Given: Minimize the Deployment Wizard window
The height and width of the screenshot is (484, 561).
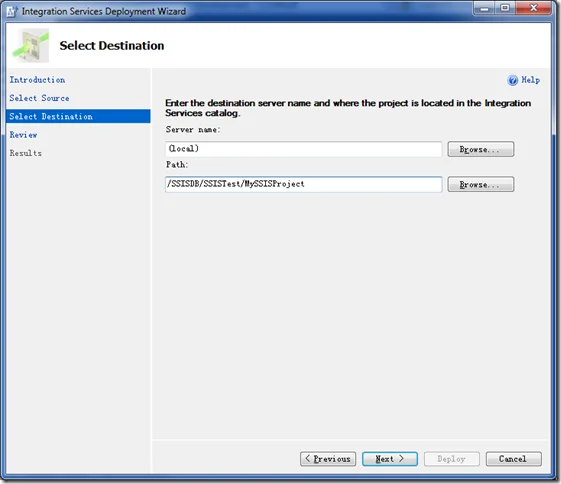Looking at the screenshot, I should 484,8.
